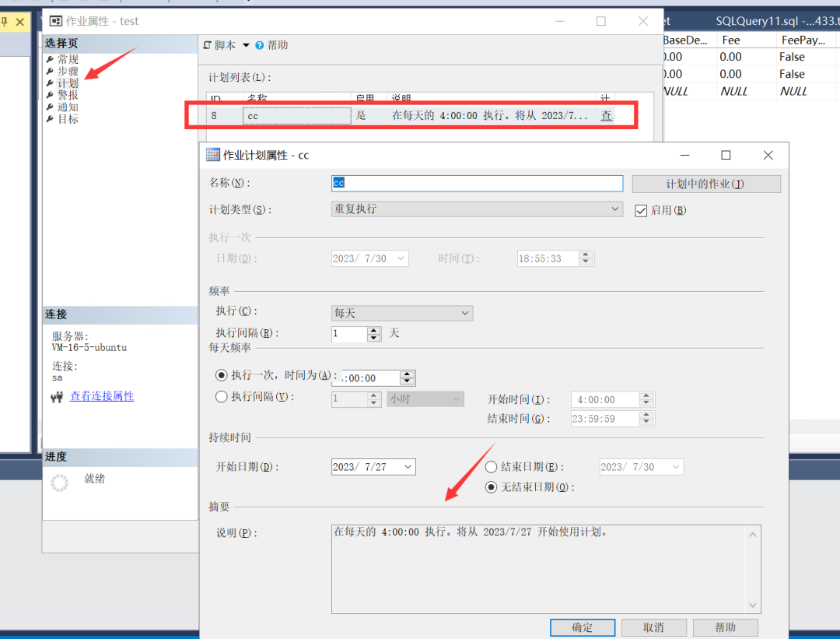Click the blue help question-mark icon
This screenshot has width=840, height=639.
coord(259,45)
